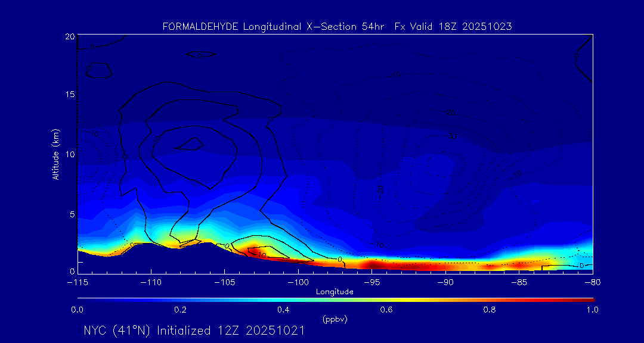Click the colorbar label 0.2
Viewport: 644px width, 343px height.
click(181, 310)
